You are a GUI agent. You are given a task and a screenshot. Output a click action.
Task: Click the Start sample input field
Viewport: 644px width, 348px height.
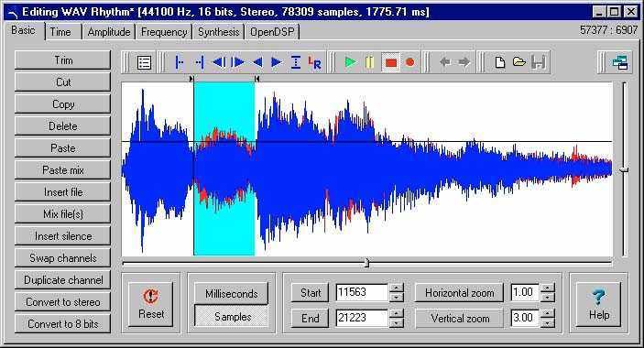pos(362,293)
